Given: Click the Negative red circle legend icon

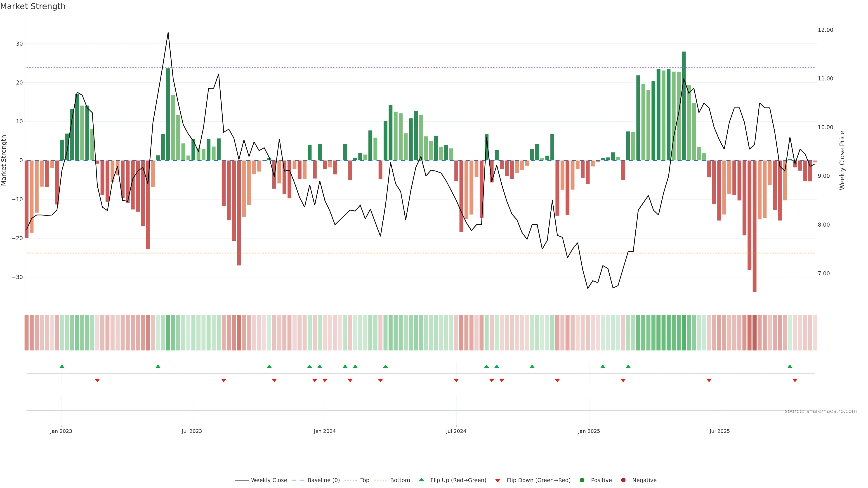Looking at the screenshot, I should [623, 480].
